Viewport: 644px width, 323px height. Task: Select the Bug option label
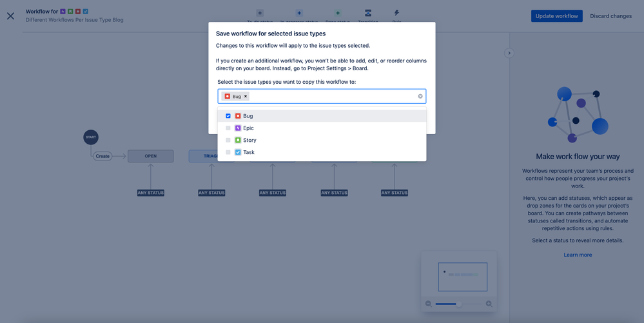[x=248, y=116]
